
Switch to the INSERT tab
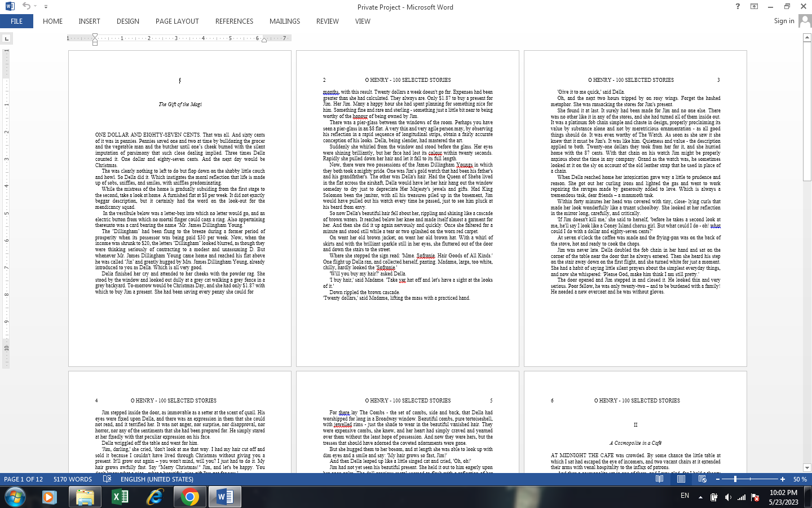click(x=89, y=21)
